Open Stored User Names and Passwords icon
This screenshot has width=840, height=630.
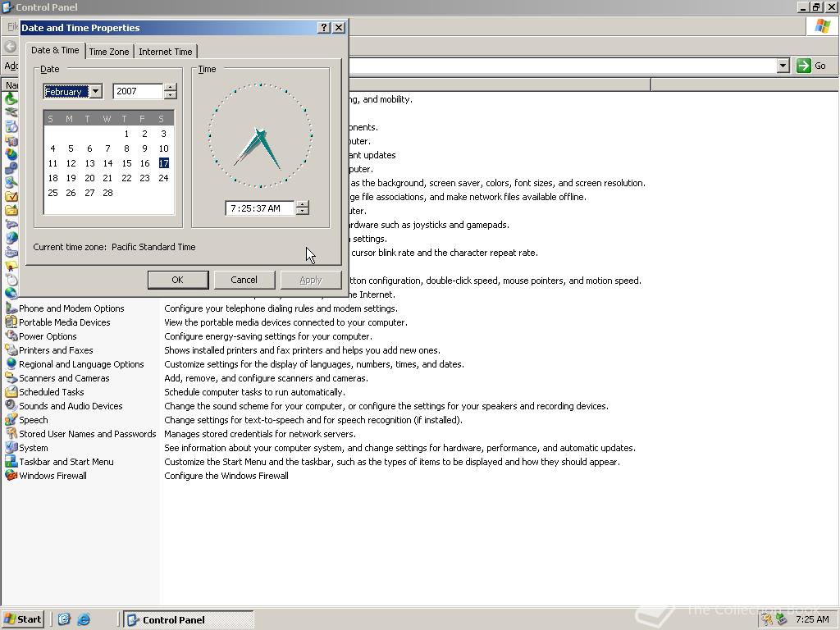(x=11, y=433)
